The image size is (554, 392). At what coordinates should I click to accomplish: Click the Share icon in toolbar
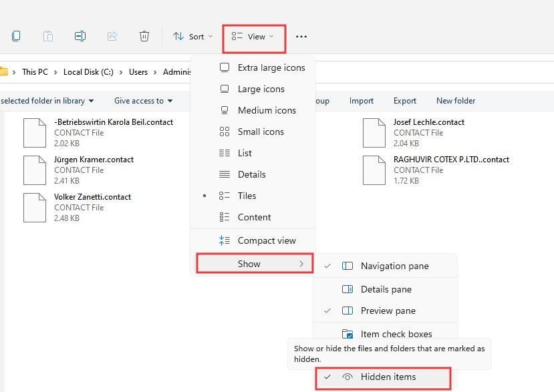[112, 36]
